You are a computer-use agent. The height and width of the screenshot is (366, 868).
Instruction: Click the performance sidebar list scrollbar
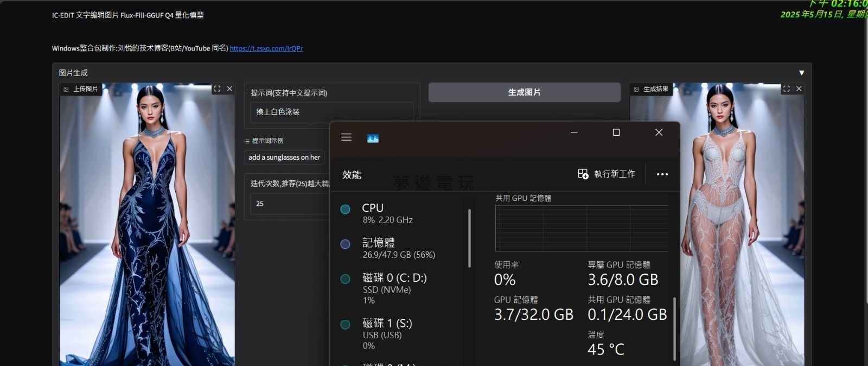[x=469, y=239]
